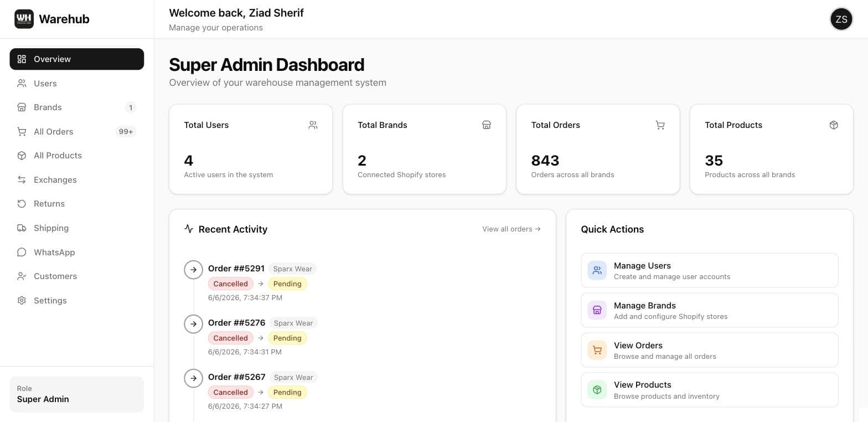Screen dimensions: 868x422
Task: Open the Total Brands stat card
Action: tap(425, 150)
